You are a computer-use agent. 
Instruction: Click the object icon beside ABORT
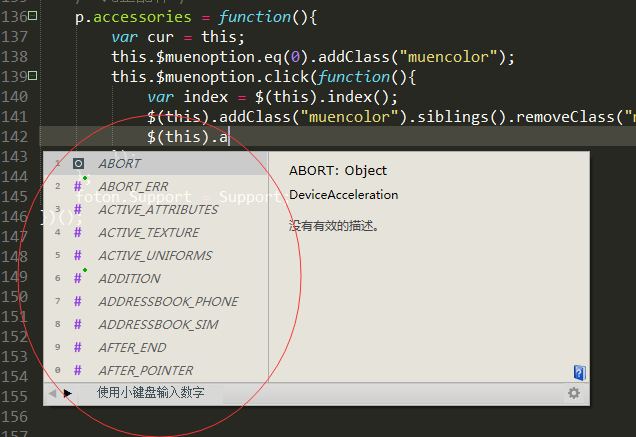(78, 163)
